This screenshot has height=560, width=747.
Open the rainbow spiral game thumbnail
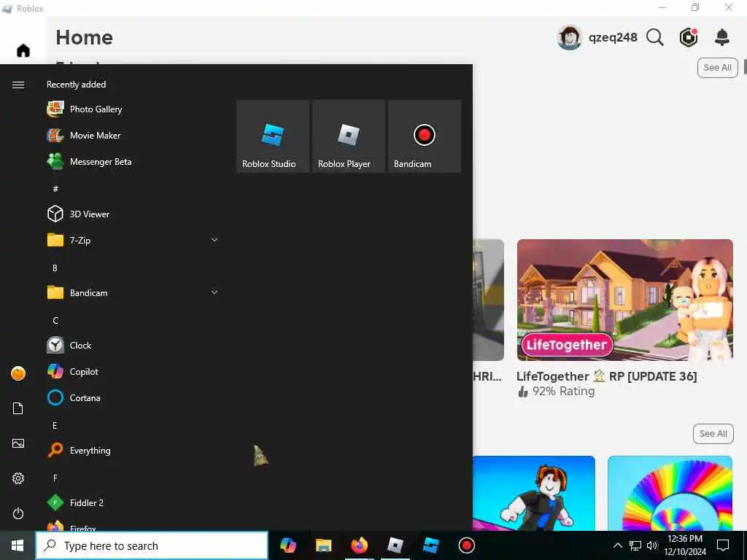(x=670, y=494)
